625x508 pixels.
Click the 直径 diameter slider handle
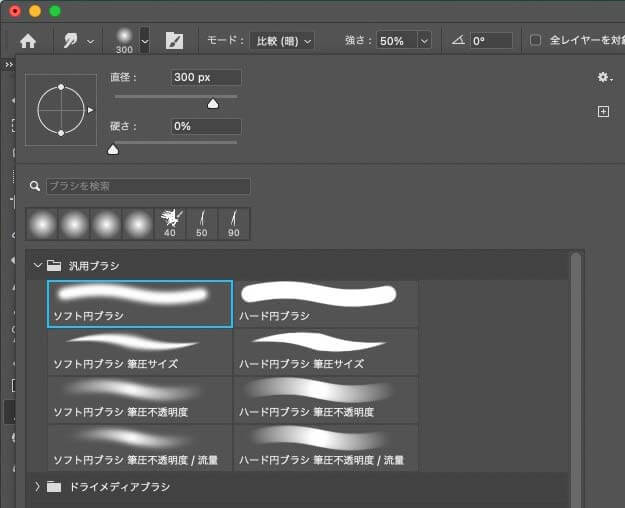click(x=213, y=104)
